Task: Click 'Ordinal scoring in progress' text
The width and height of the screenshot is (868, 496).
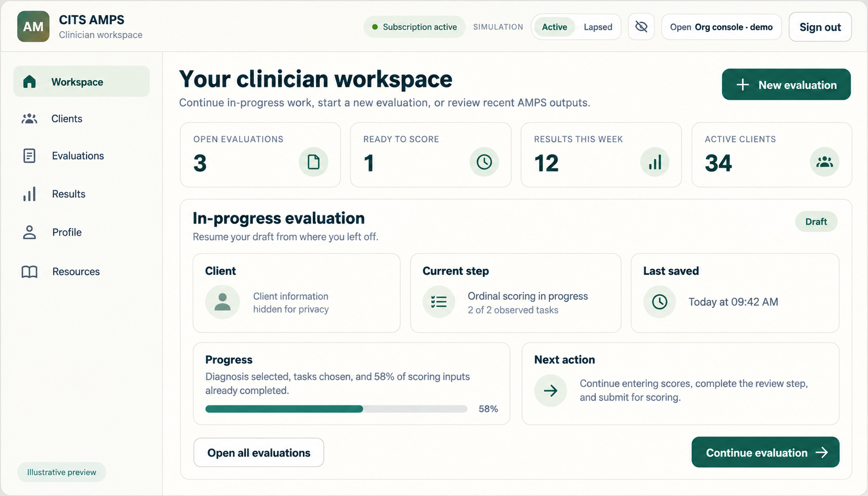Action: coord(527,296)
